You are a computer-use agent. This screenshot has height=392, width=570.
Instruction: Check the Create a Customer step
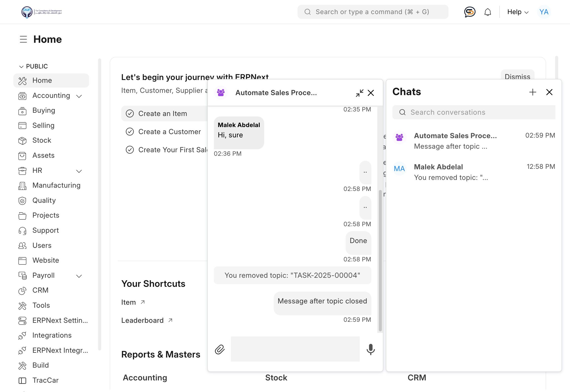click(x=130, y=132)
